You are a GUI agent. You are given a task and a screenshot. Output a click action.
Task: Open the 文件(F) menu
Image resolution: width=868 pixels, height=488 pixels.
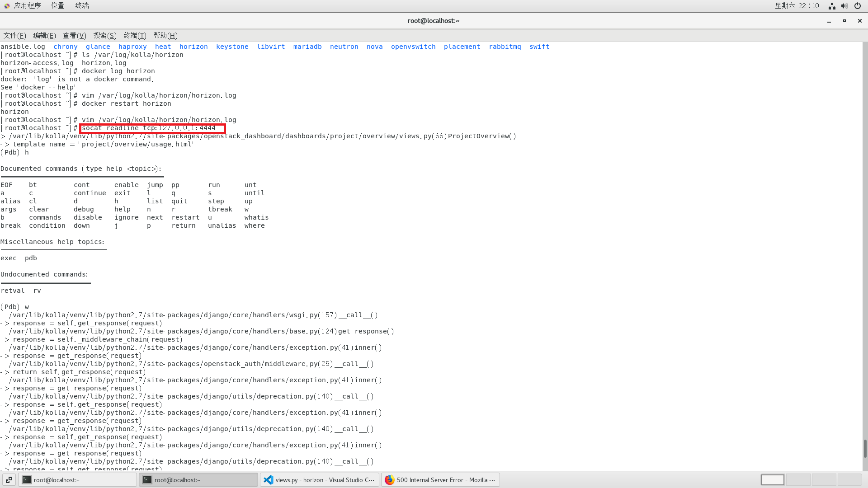(14, 35)
